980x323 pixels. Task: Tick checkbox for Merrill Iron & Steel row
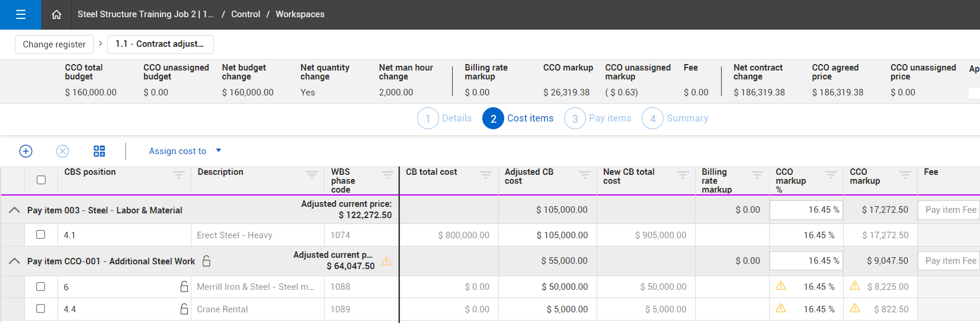[41, 287]
